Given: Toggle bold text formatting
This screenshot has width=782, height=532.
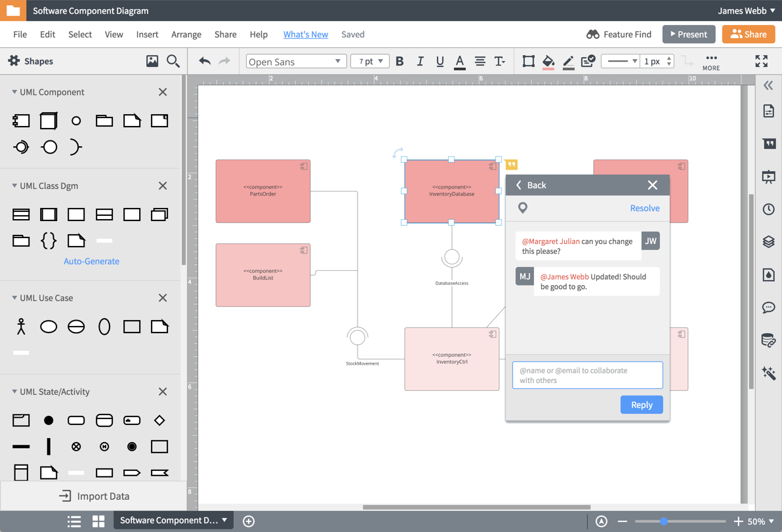Looking at the screenshot, I should [x=400, y=61].
